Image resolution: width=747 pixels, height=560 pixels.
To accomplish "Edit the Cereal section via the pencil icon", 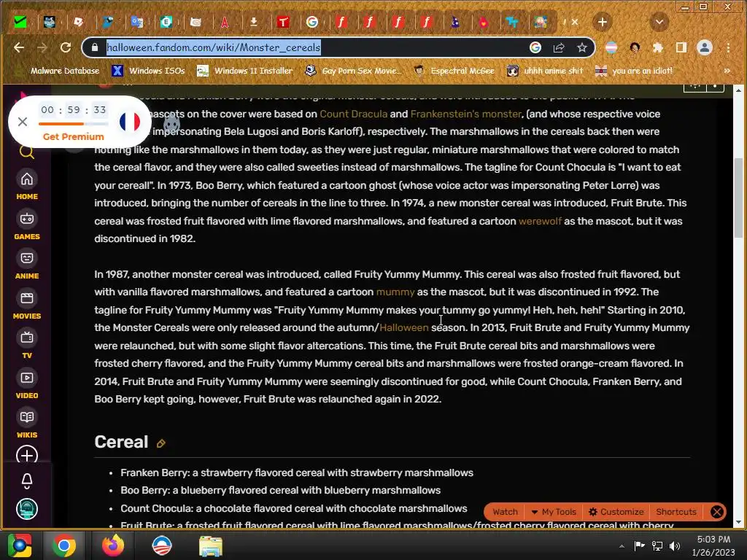I will point(161,443).
